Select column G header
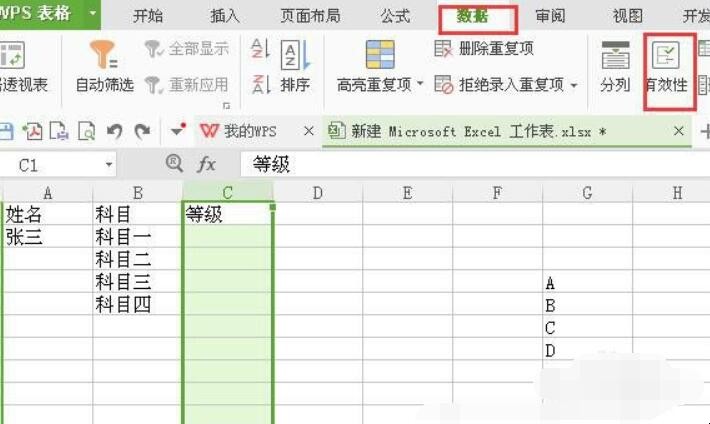The height and width of the screenshot is (424, 710). coord(587,193)
